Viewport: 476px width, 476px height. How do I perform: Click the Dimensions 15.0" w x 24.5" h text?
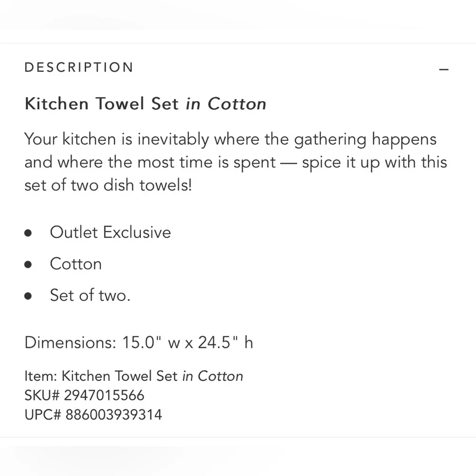pyautogui.click(x=139, y=342)
